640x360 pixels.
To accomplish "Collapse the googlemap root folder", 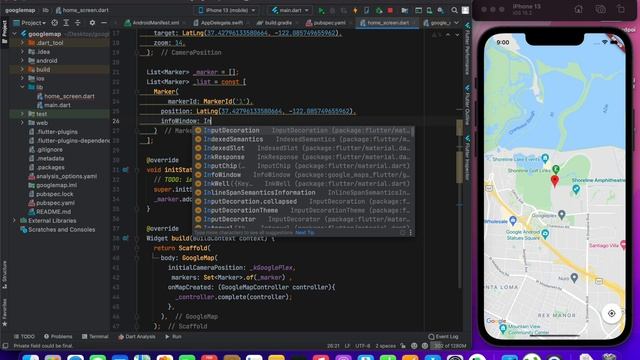I will point(15,34).
